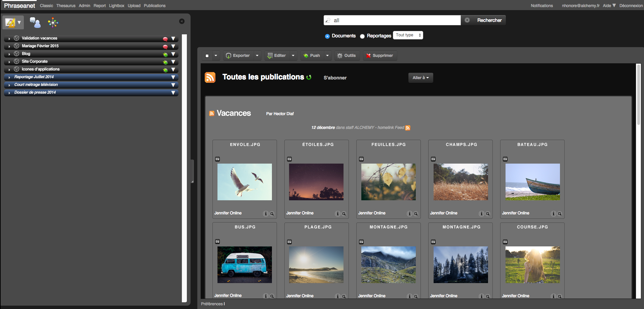Open the BUS.JPG blue van thumbnail
This screenshot has width=644, height=309.
245,265
